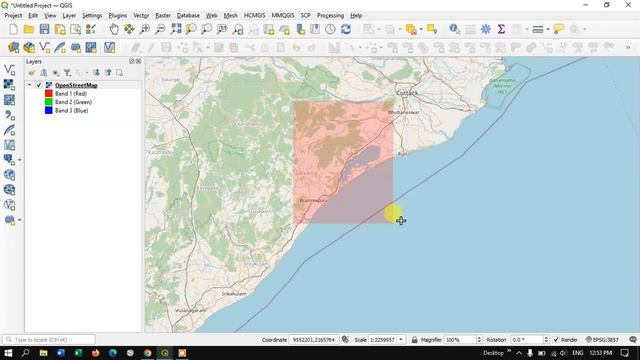The width and height of the screenshot is (640, 360).
Task: Open dropdown beside bottom sidebar layer icon
Action: point(20,220)
